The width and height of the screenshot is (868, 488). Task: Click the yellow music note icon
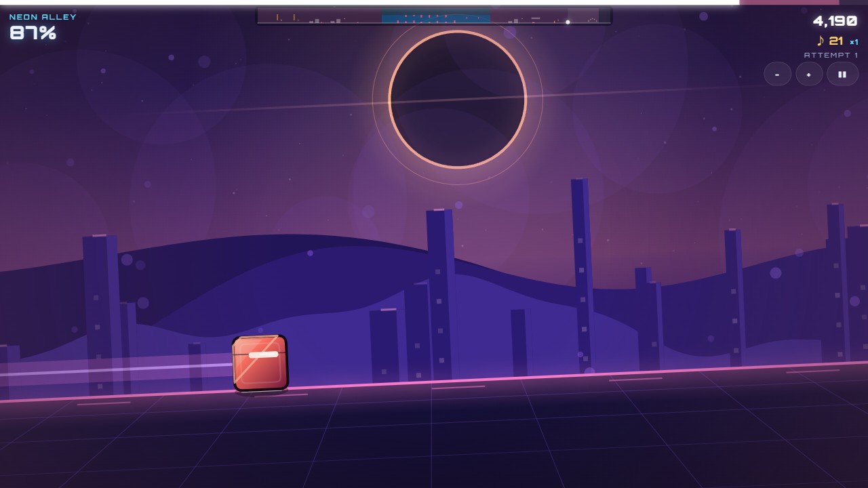[x=821, y=41]
